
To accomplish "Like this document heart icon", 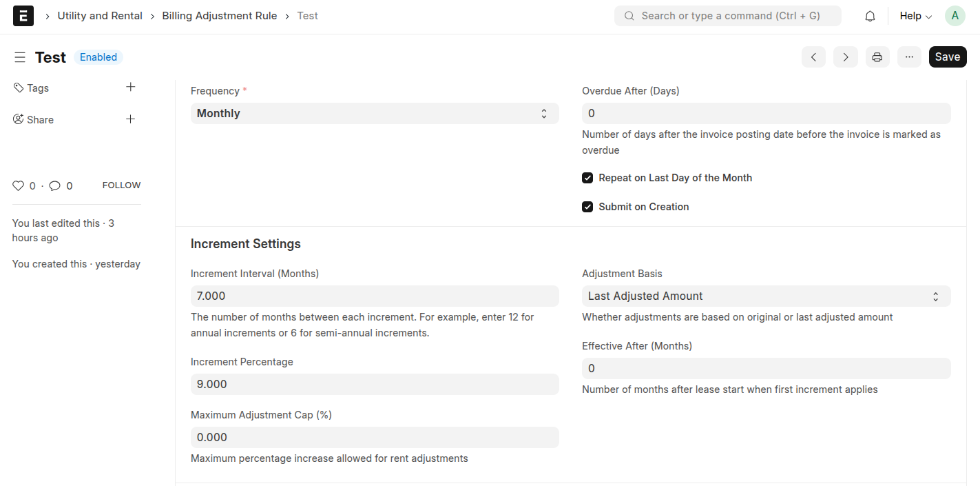I will [19, 185].
